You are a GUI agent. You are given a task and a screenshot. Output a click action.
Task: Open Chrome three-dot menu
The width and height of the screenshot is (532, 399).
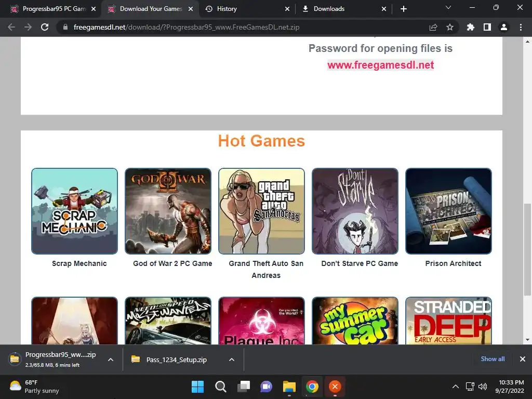click(x=521, y=27)
